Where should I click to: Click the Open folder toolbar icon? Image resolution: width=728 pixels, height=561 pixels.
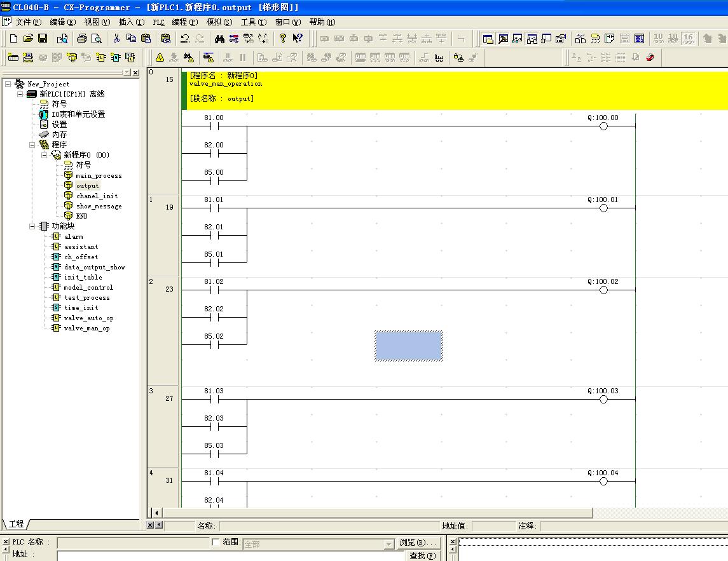[28, 39]
